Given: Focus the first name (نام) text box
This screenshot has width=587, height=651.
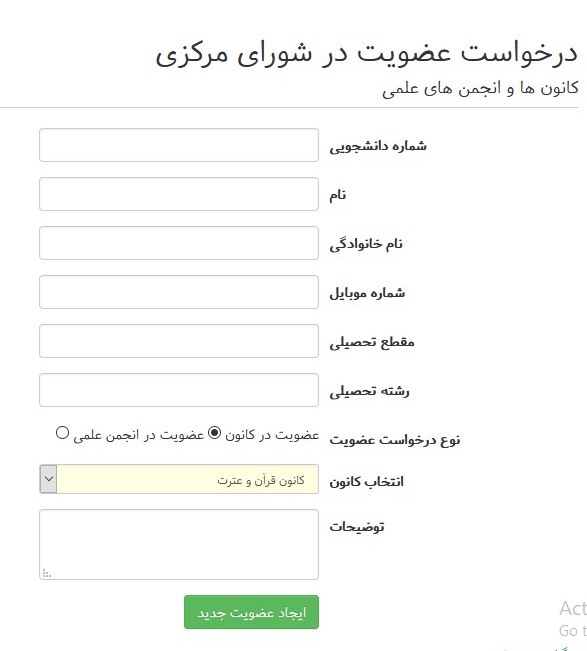Looking at the screenshot, I should 179,194.
